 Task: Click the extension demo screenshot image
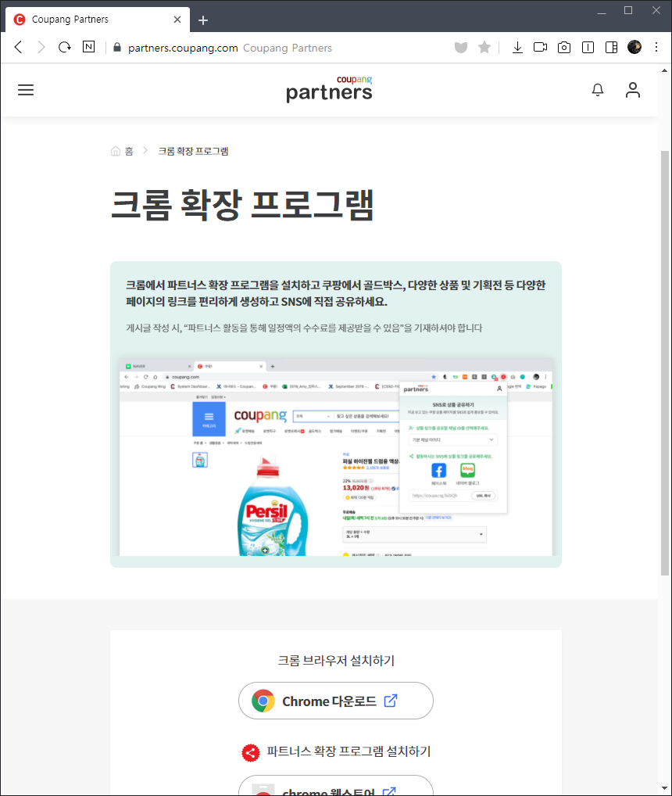[x=336, y=457]
